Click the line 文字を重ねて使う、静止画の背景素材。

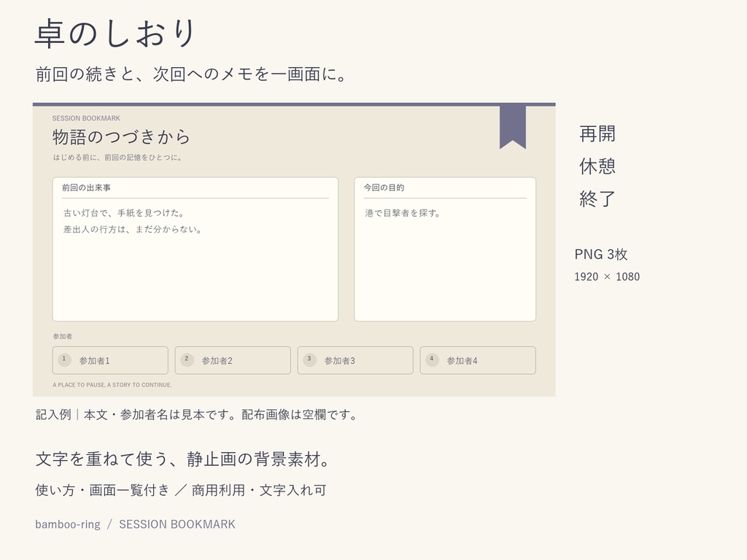click(183, 459)
